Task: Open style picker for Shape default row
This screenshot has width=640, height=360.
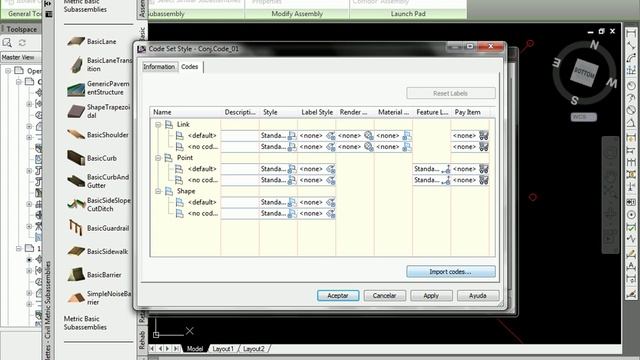Action: [292, 202]
